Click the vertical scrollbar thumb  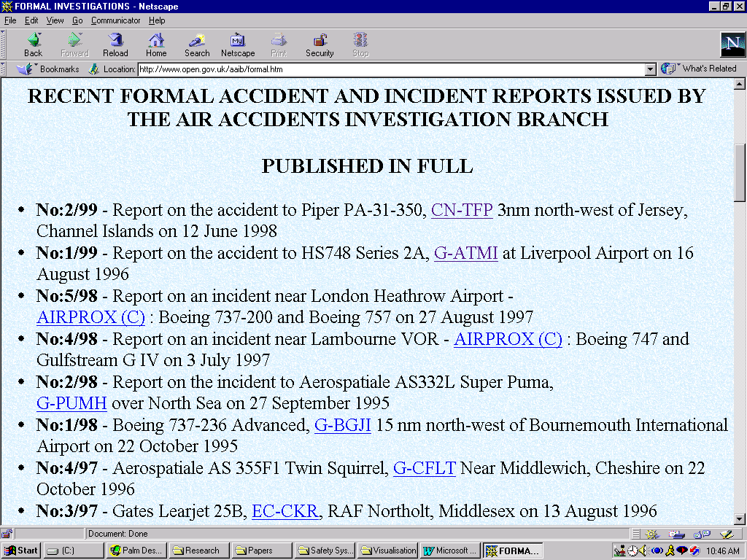tap(740, 172)
